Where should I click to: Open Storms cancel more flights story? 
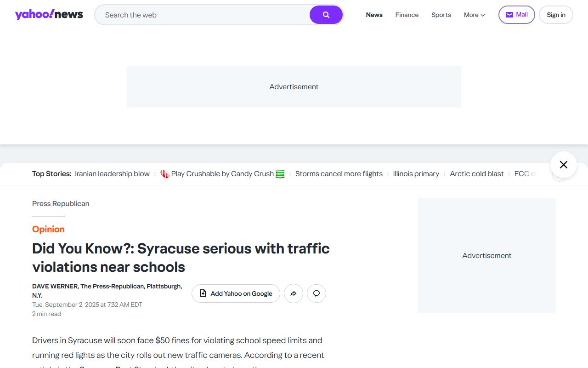point(339,174)
